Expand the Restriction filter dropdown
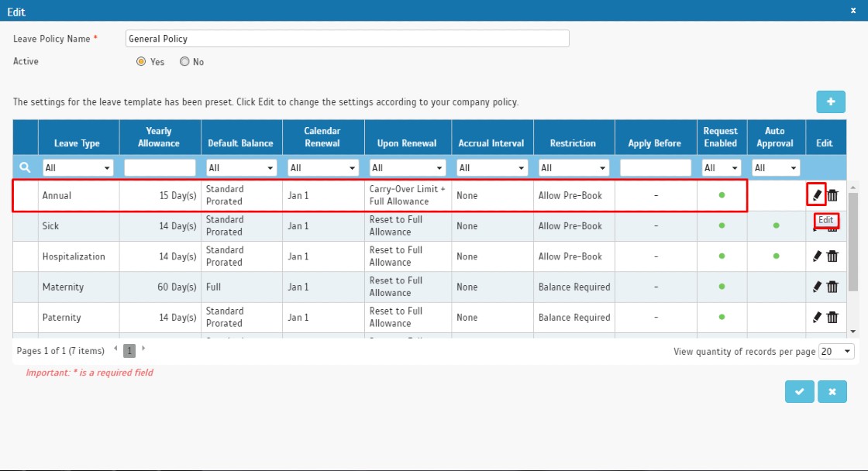Screen dimensions: 868x471 573,167
